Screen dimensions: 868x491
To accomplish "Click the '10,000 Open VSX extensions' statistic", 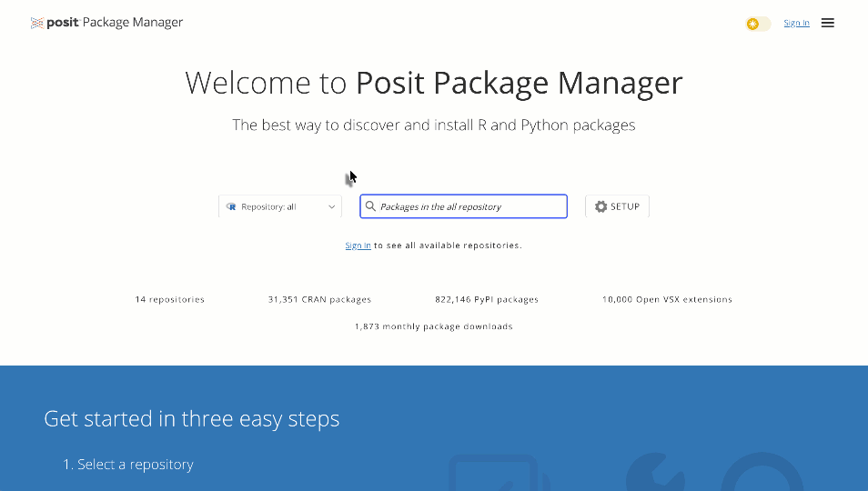I will point(667,299).
